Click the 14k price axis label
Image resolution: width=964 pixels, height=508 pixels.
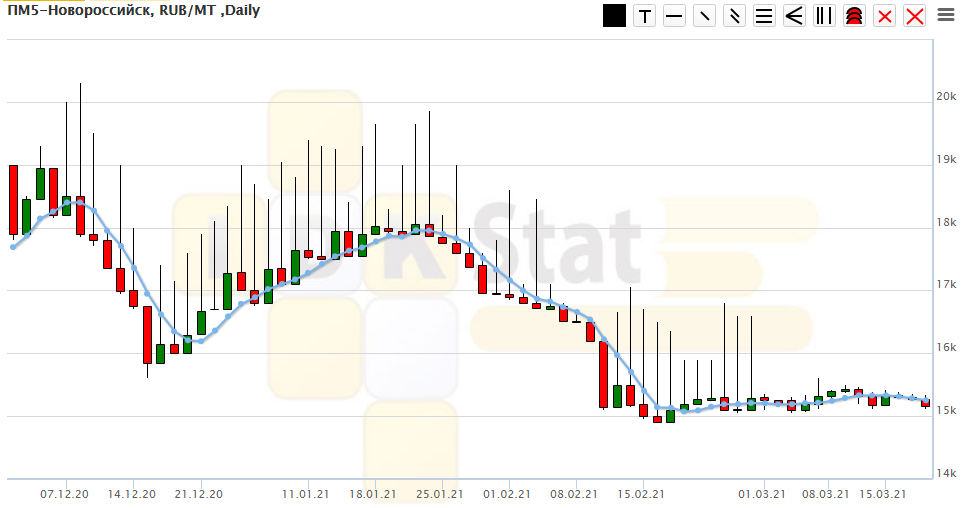[x=946, y=473]
